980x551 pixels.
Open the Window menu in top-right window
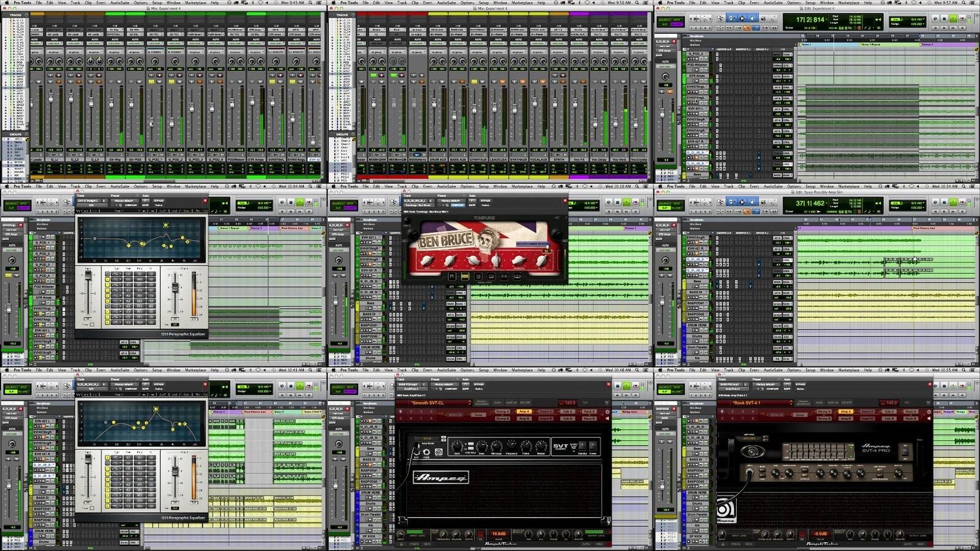(x=826, y=2)
